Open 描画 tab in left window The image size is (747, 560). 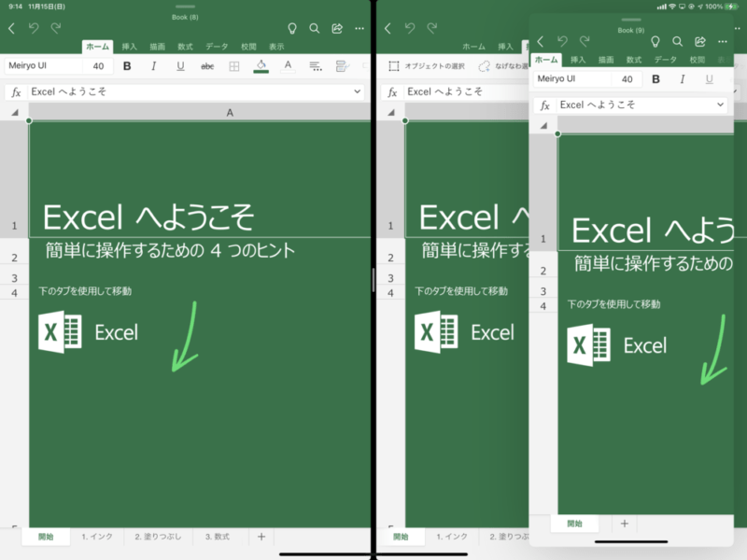[157, 47]
